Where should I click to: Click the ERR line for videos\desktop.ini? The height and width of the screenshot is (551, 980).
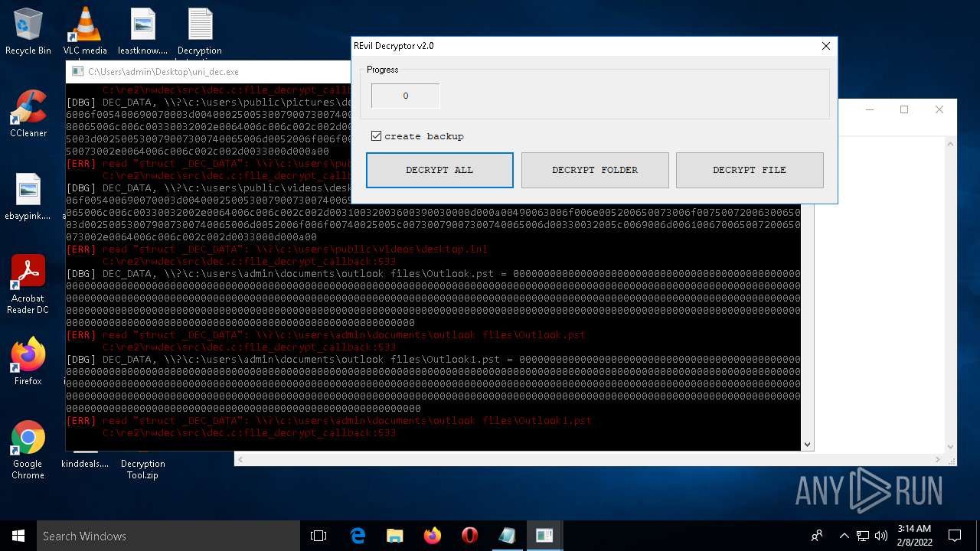click(277, 249)
